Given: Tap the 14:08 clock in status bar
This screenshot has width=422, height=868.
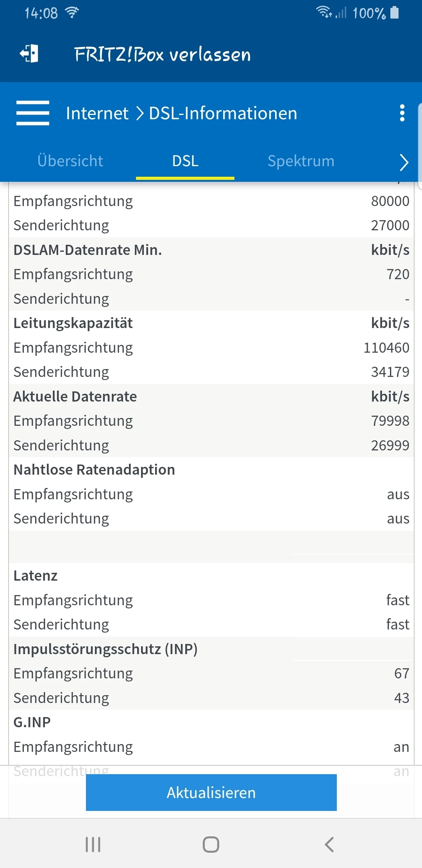Looking at the screenshot, I should coord(41,13).
